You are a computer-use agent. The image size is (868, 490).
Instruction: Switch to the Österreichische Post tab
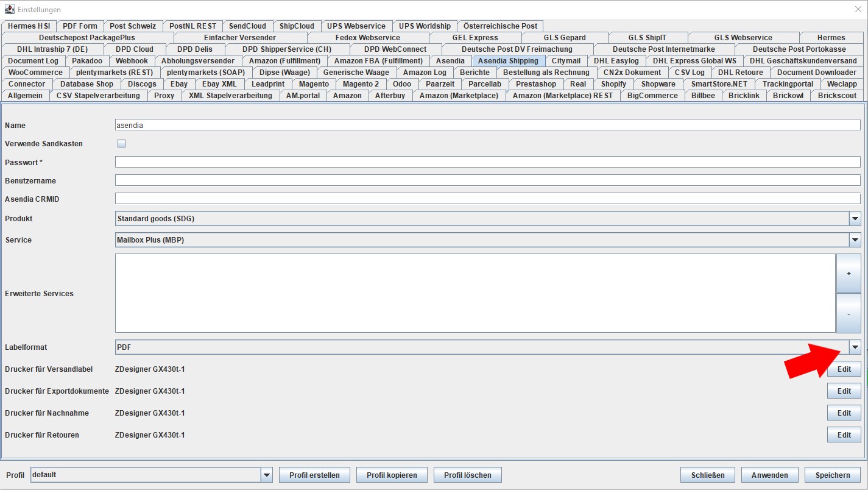500,26
